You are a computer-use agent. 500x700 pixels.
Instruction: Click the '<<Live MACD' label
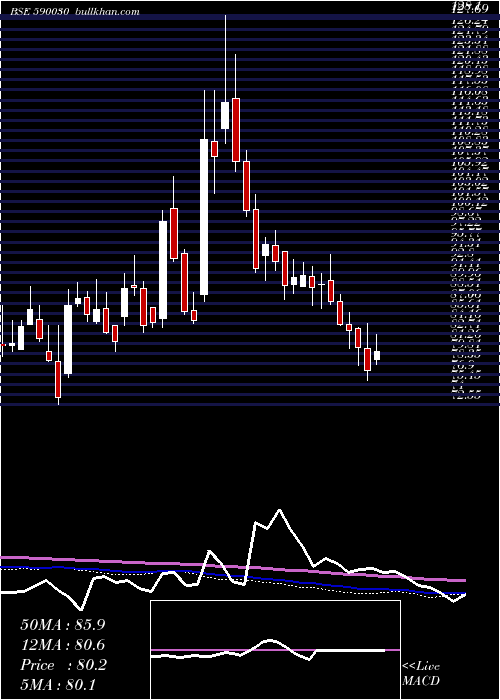pos(421,674)
